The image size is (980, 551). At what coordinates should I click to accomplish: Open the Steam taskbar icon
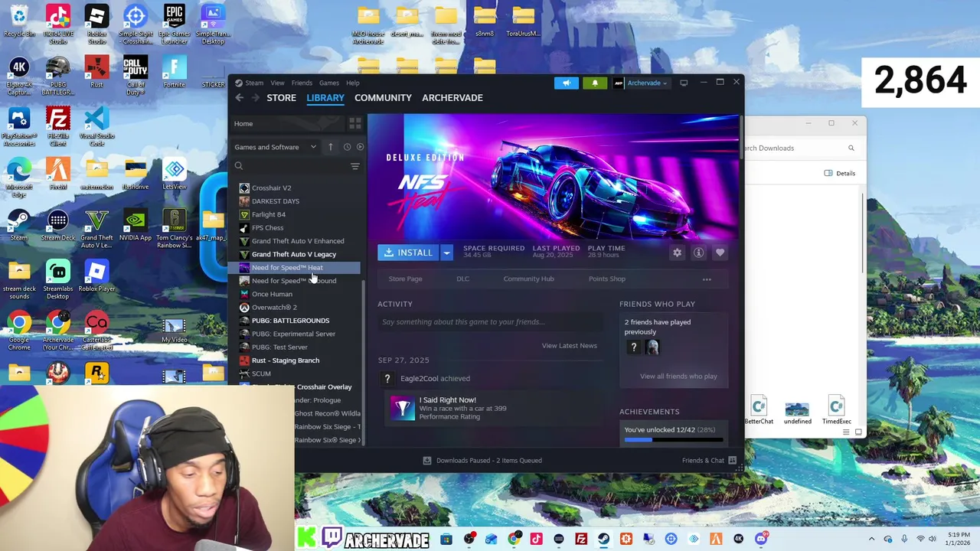point(603,540)
